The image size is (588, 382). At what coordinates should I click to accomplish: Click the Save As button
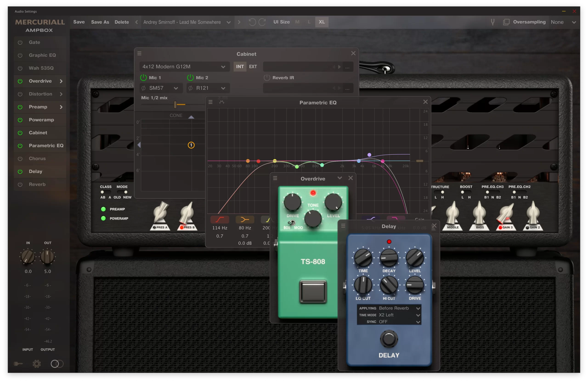[x=100, y=22]
